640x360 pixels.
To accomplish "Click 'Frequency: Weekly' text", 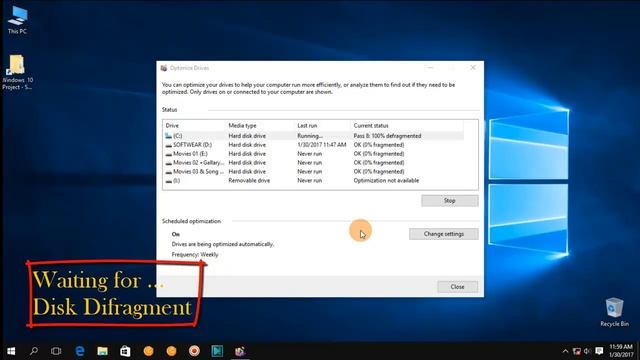I will pos(195,255).
